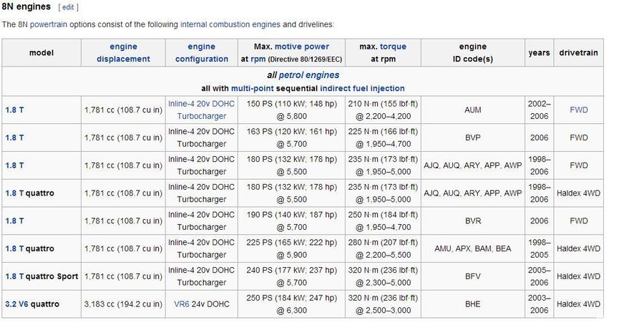Image resolution: width=644 pixels, height=330 pixels.
Task: Open the powertrain link in intro text
Action: (x=49, y=24)
